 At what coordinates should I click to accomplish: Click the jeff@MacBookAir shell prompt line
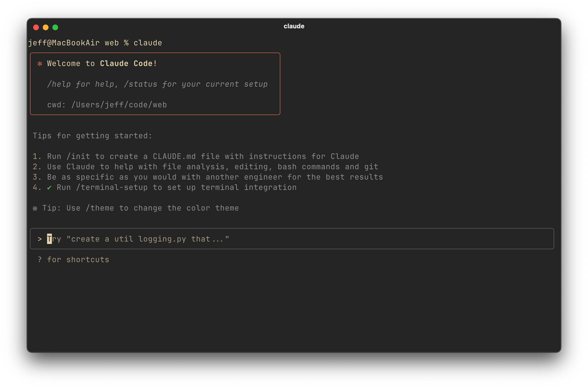click(95, 42)
